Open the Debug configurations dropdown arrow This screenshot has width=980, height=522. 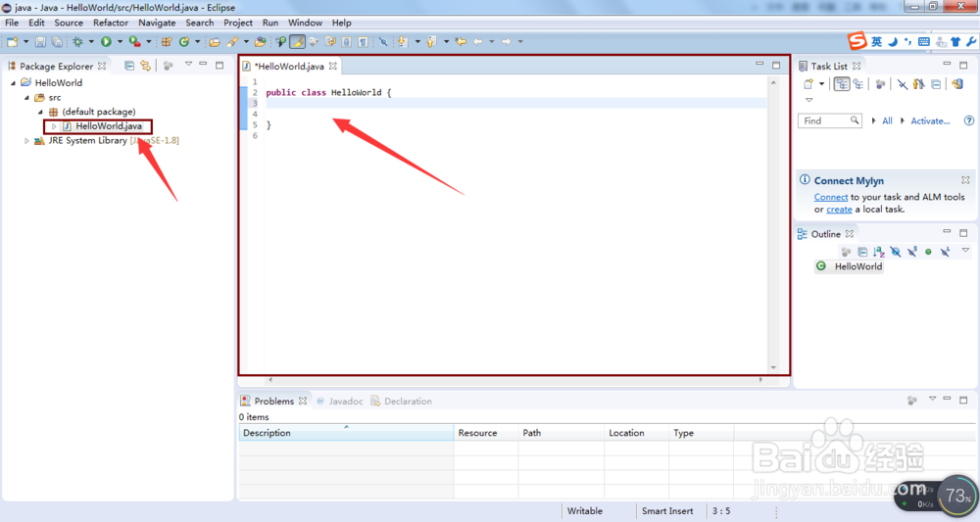pyautogui.click(x=91, y=42)
